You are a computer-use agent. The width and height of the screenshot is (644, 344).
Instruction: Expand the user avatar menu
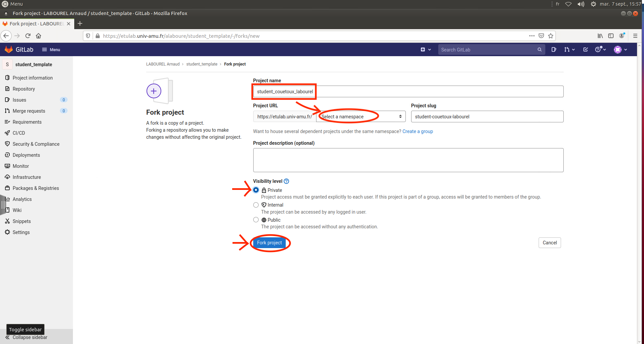point(620,49)
